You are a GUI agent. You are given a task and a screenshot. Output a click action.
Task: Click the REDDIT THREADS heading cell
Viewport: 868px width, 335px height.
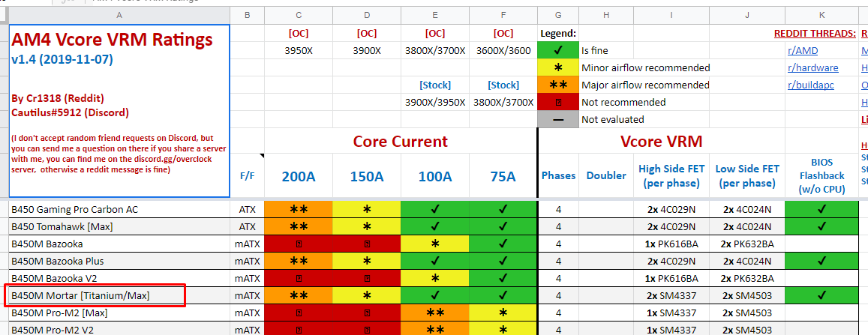click(815, 34)
